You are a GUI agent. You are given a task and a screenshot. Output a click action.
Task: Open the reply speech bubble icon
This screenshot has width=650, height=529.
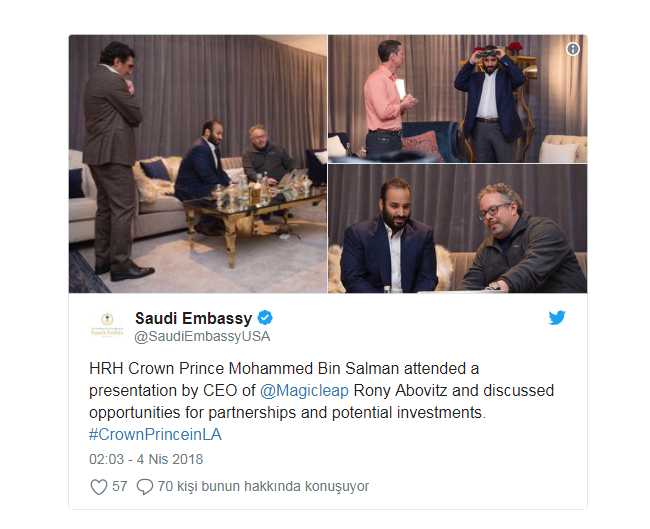pyautogui.click(x=145, y=487)
